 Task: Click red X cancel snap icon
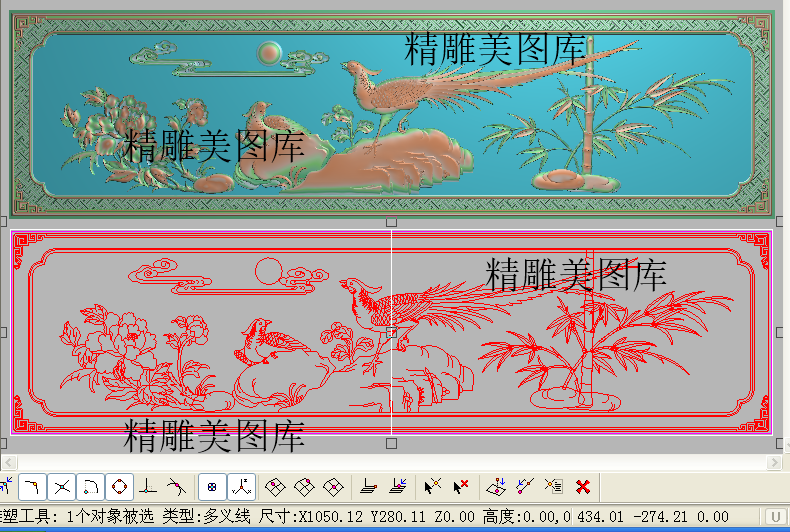(583, 487)
